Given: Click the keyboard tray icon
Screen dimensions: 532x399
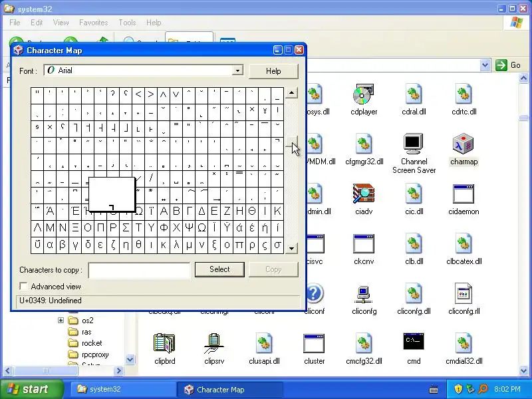Looking at the screenshot, I should click(434, 389).
